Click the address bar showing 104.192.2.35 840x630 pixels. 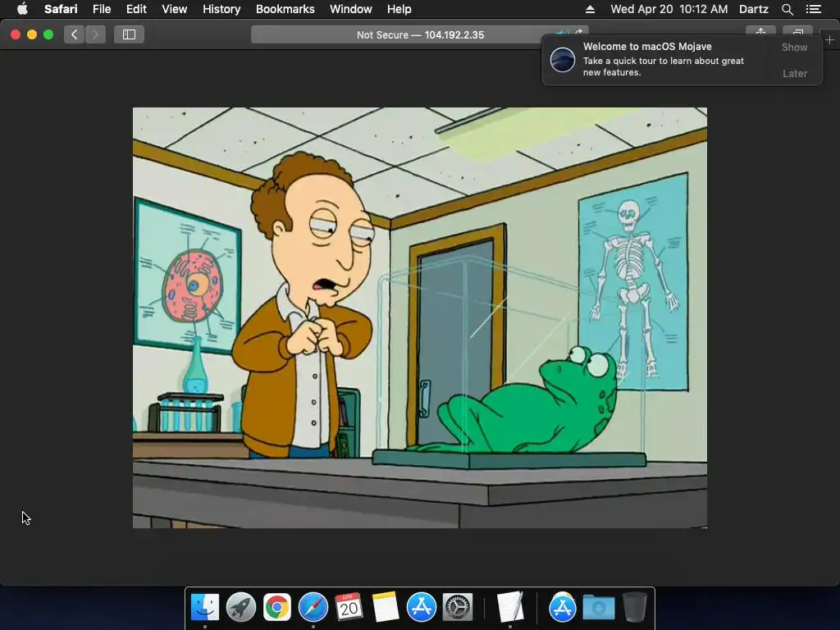(x=420, y=34)
